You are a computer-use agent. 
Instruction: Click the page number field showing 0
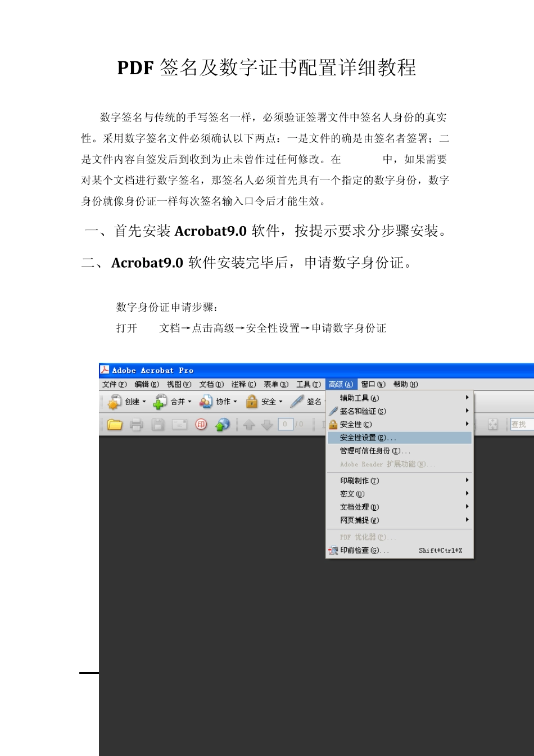coord(286,424)
